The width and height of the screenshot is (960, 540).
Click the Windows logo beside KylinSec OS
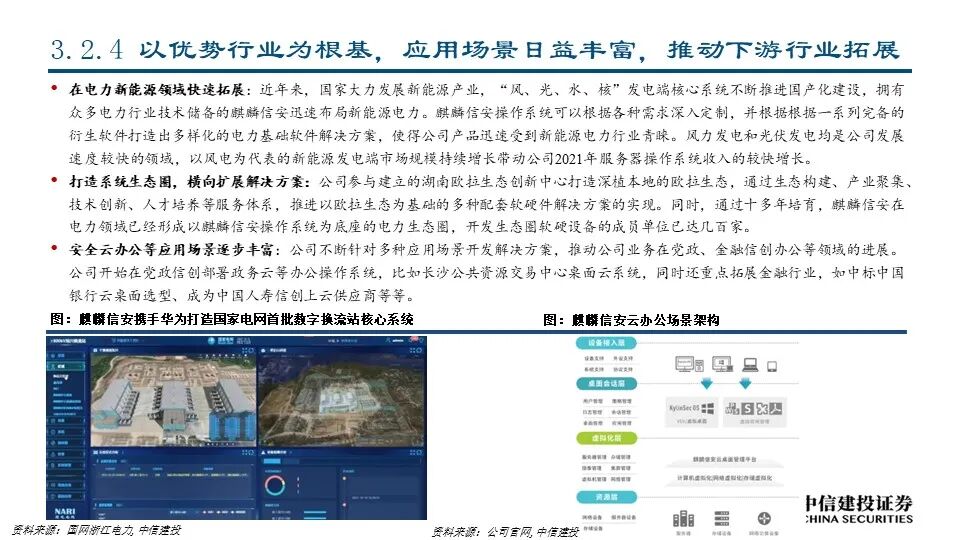tap(708, 408)
